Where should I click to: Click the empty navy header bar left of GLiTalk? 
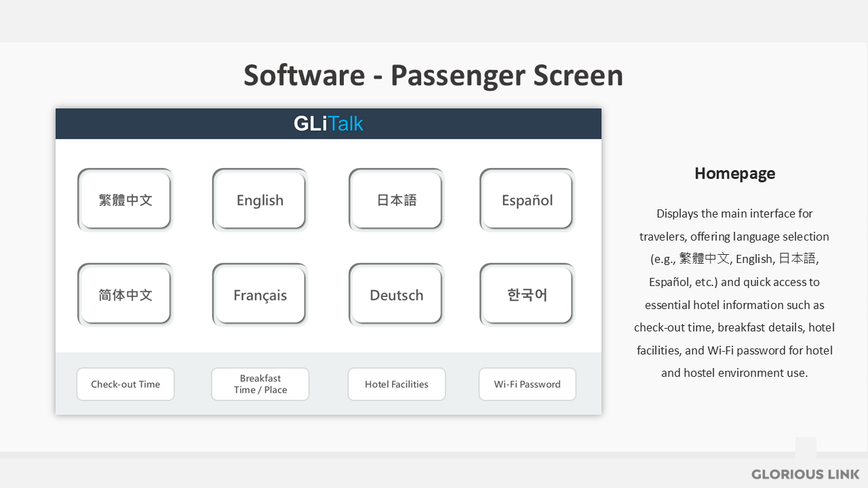[x=170, y=123]
